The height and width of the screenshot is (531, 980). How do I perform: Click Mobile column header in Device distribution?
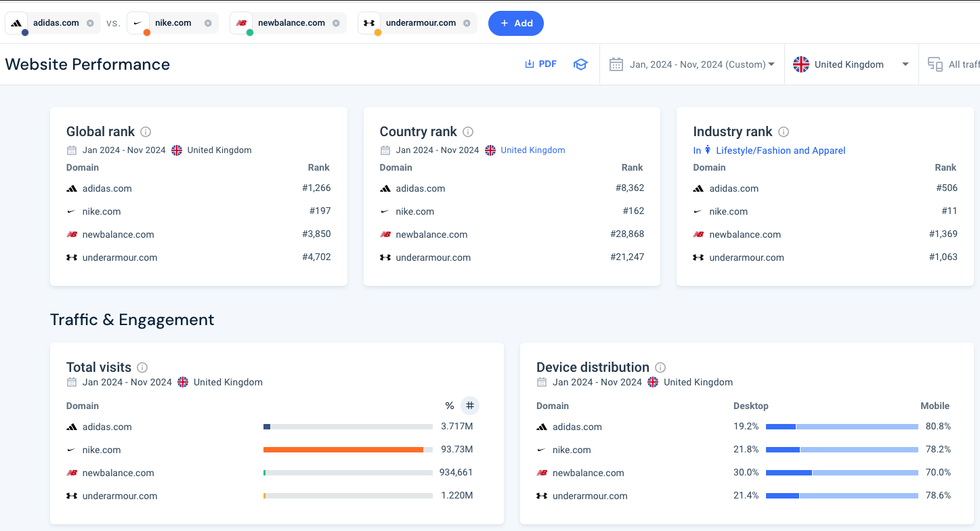935,406
